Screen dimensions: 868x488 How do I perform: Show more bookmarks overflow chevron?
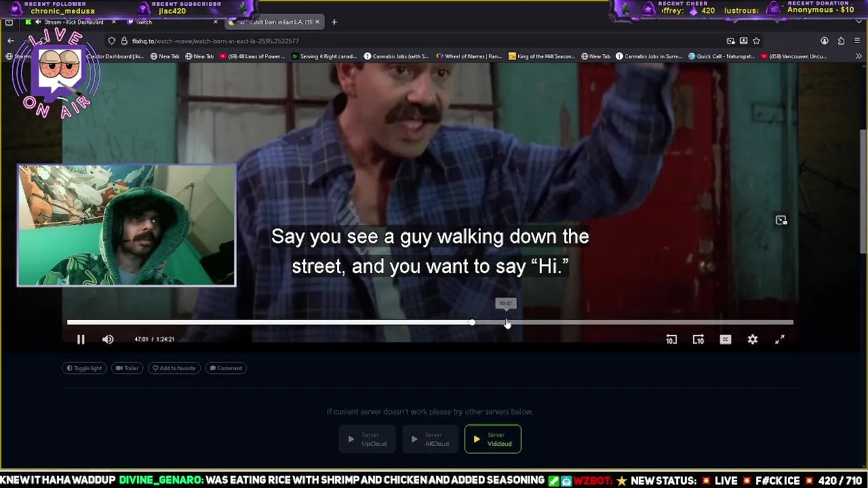[860, 57]
